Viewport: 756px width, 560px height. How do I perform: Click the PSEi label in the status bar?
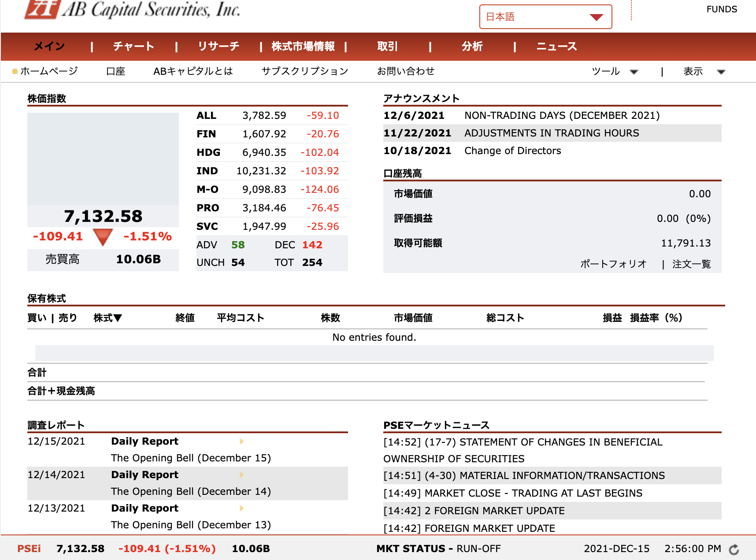[29, 549]
